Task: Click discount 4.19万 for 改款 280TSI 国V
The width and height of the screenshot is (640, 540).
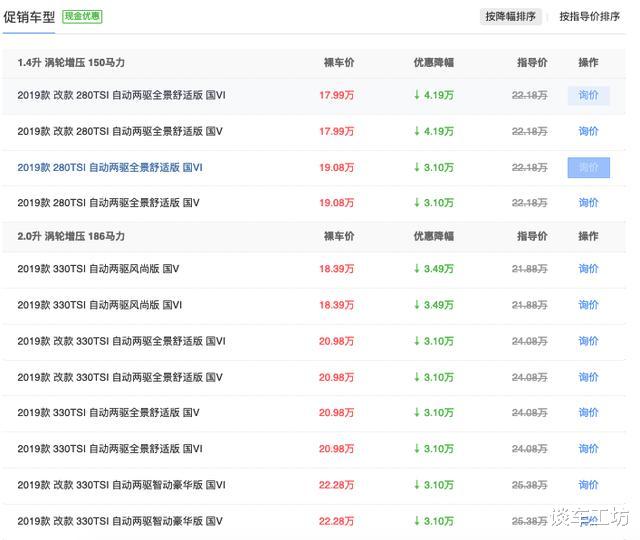Action: point(433,131)
